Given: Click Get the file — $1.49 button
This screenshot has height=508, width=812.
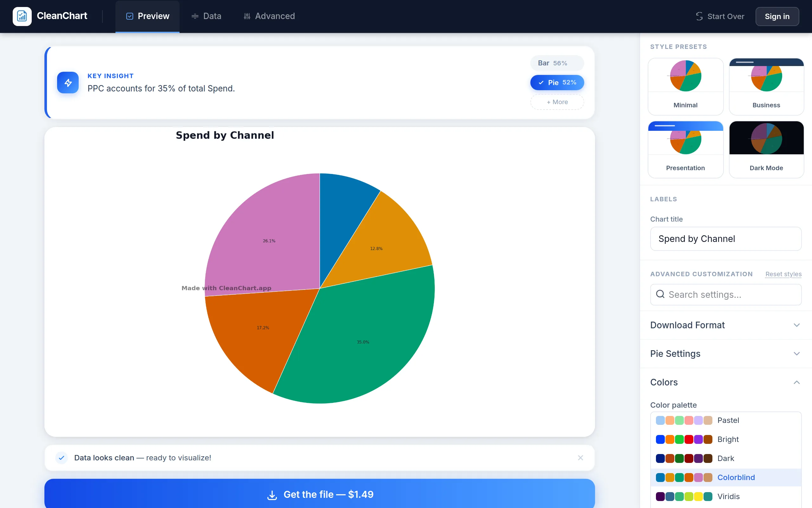Looking at the screenshot, I should 319,494.
